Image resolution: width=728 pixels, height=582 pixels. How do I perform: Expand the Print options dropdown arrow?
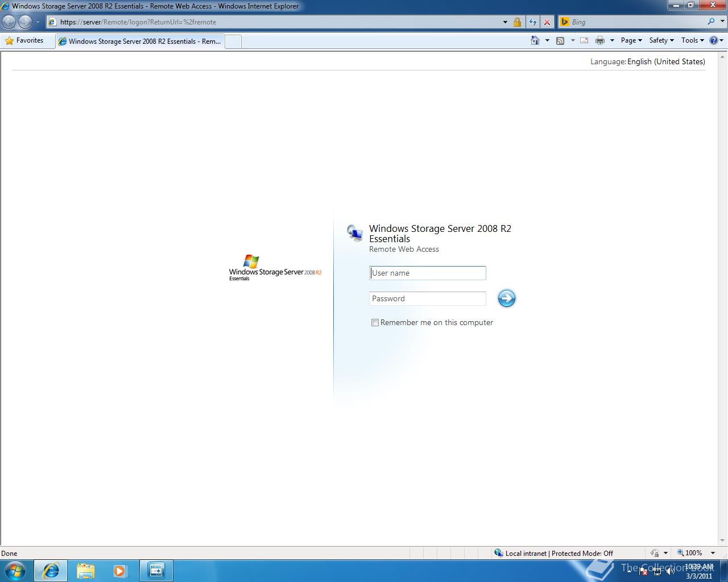click(612, 40)
